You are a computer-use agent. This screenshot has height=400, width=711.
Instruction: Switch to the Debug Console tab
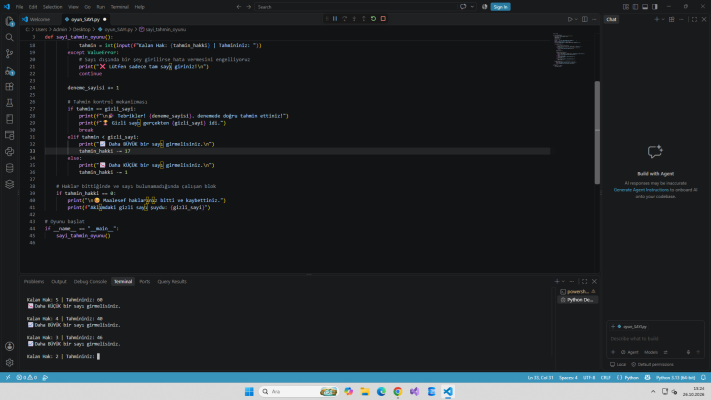pyautogui.click(x=90, y=282)
